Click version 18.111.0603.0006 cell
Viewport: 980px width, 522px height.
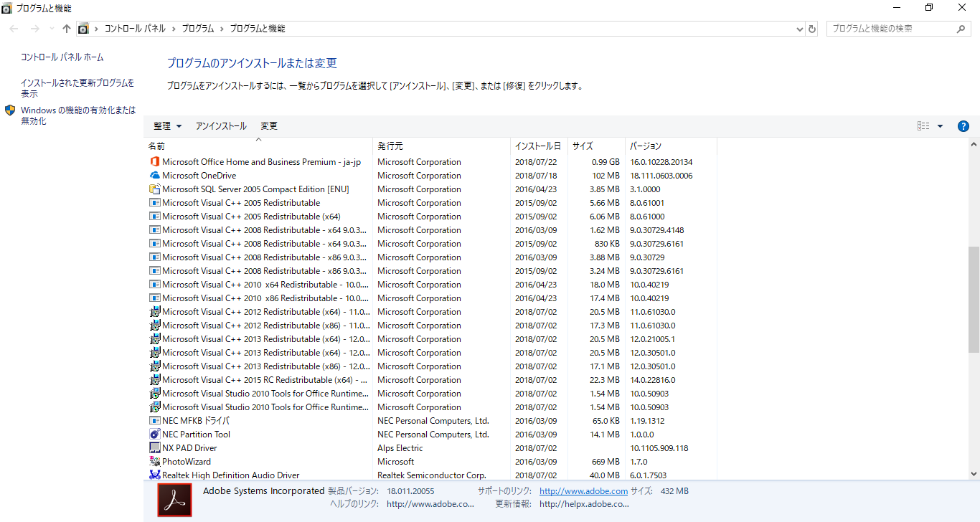(661, 176)
